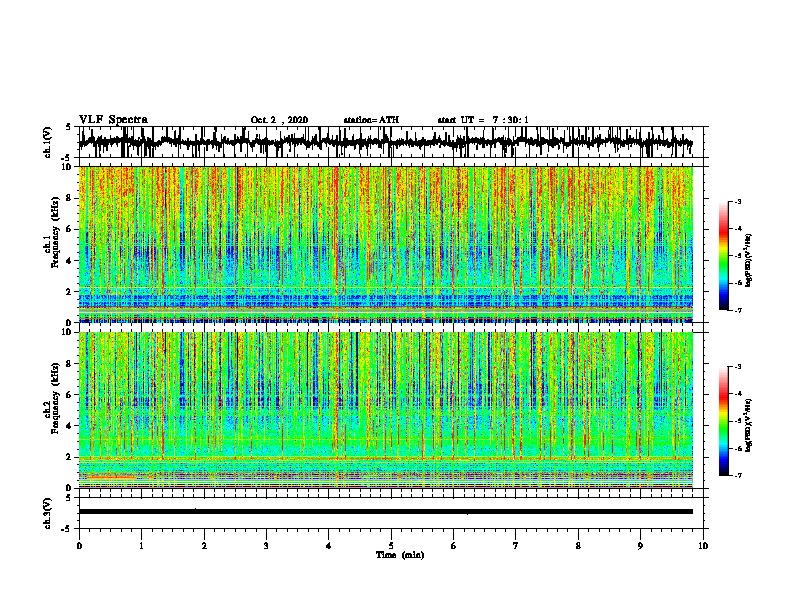The image size is (792, 612).
Task: Click time axis tick label "10"
Action: [703, 546]
